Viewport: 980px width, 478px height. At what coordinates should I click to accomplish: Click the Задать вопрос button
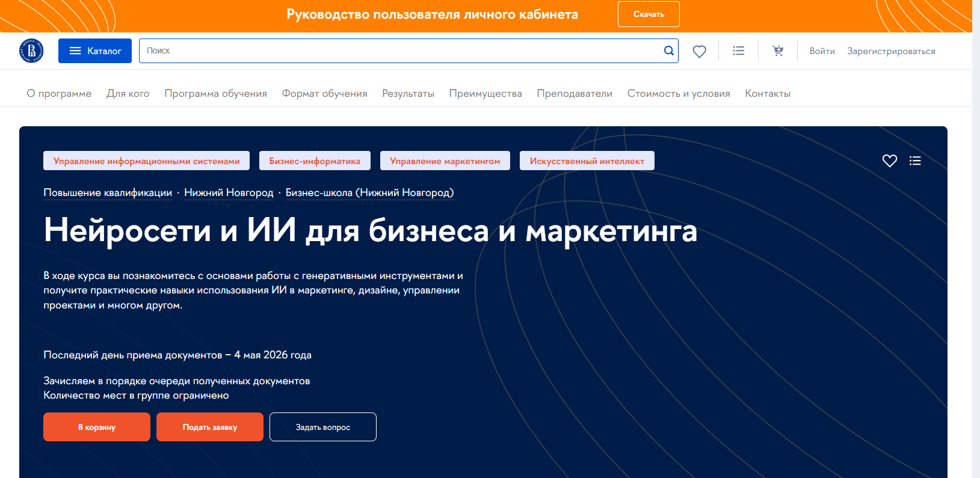coord(323,427)
